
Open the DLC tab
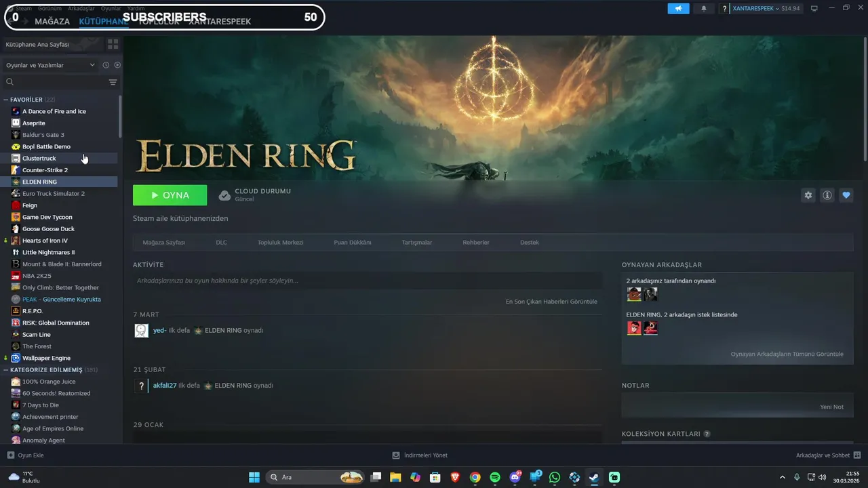[221, 243]
